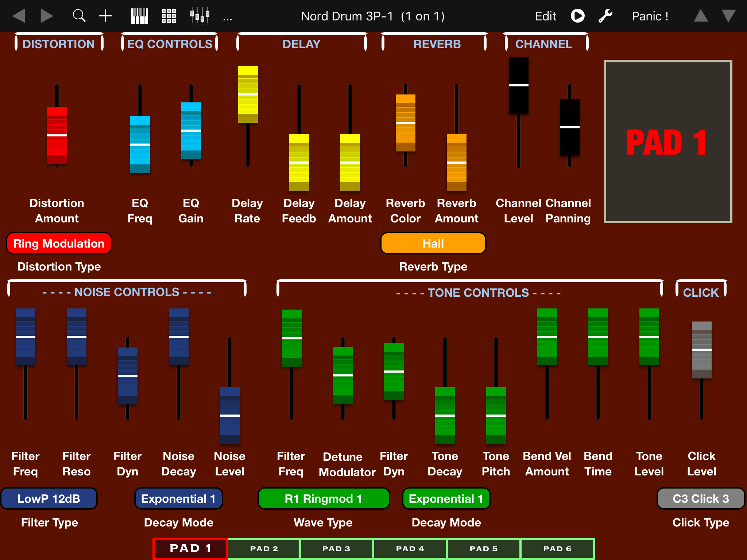
Task: Click the DISTORTION section header
Action: coord(58,44)
